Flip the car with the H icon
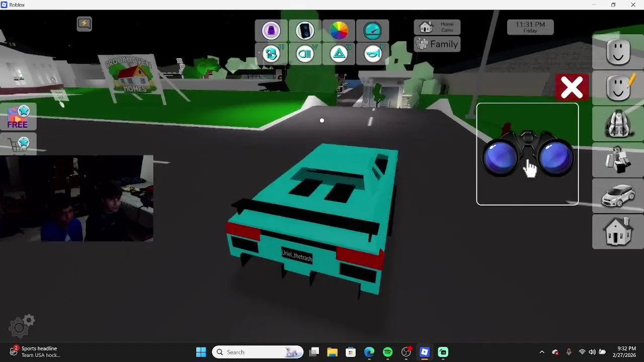The image size is (644, 362). (271, 53)
